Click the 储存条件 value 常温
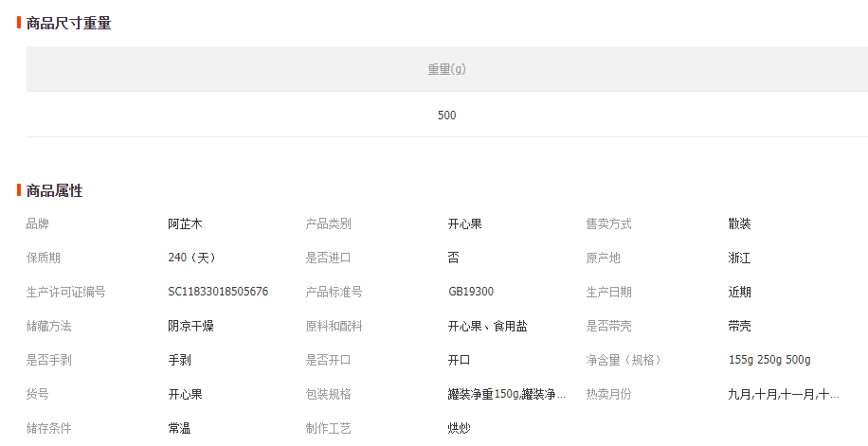868x446 pixels. (179, 428)
